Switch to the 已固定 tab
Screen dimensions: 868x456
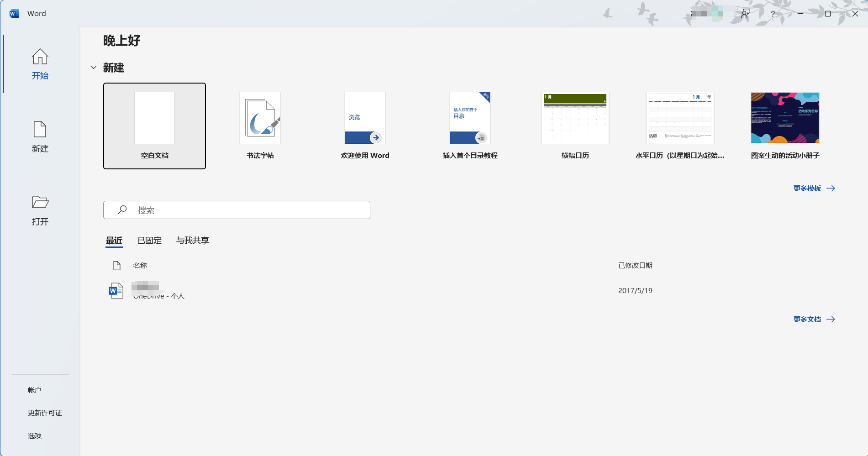[x=149, y=241]
